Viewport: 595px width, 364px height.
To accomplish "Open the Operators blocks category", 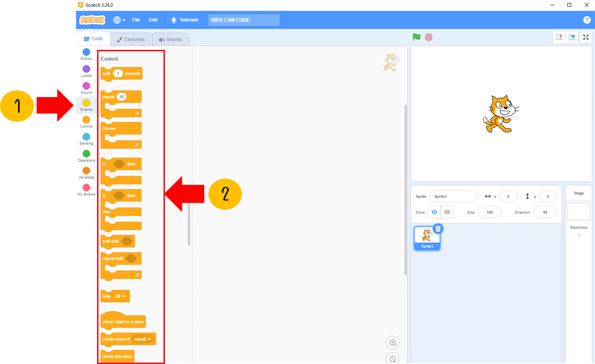I will (x=86, y=156).
